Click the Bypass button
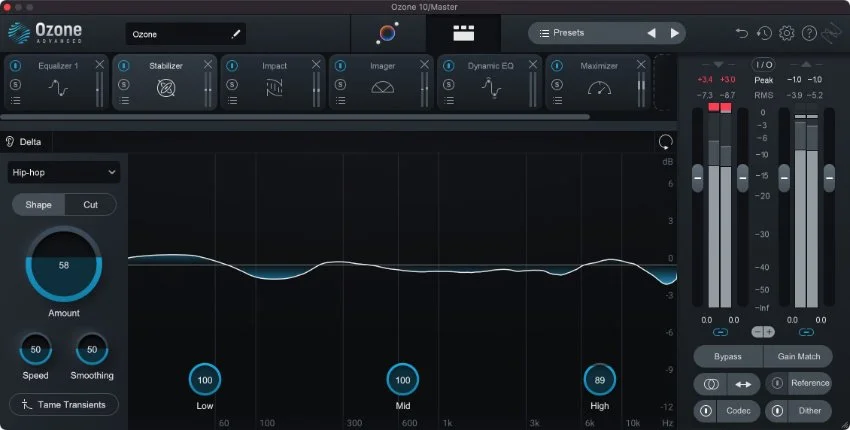Screen dimensions: 850x430 tap(727, 356)
